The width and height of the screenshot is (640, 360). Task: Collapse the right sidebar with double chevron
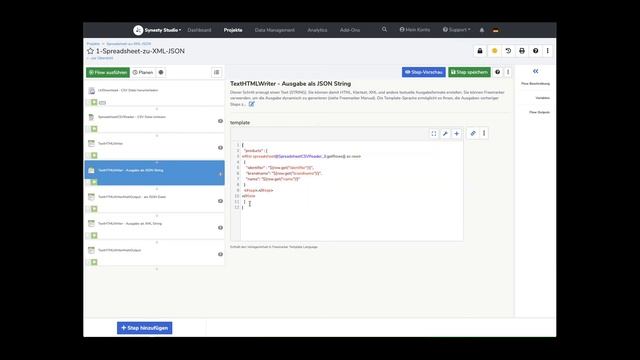point(536,71)
